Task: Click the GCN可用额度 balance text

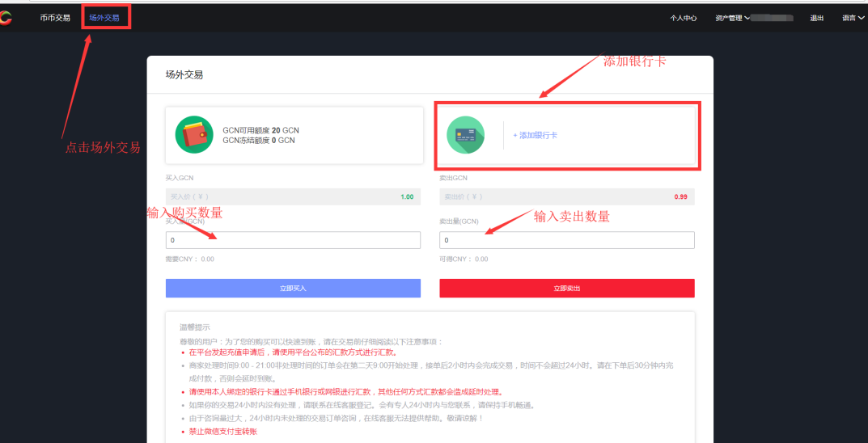Action: click(x=260, y=130)
